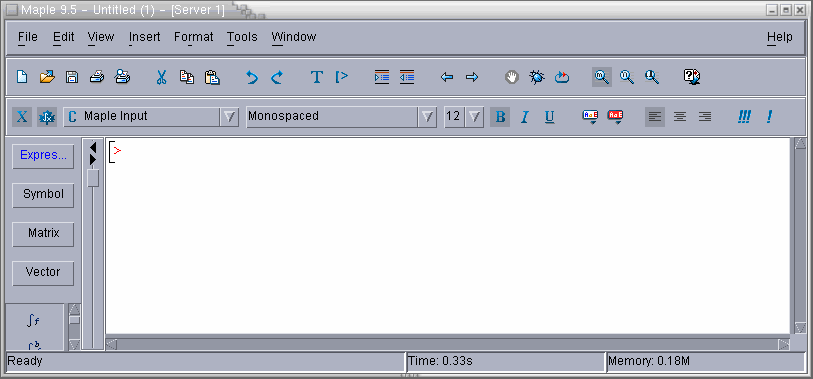Open the Help menu
Image resolution: width=813 pixels, height=379 pixels.
pyautogui.click(x=780, y=37)
